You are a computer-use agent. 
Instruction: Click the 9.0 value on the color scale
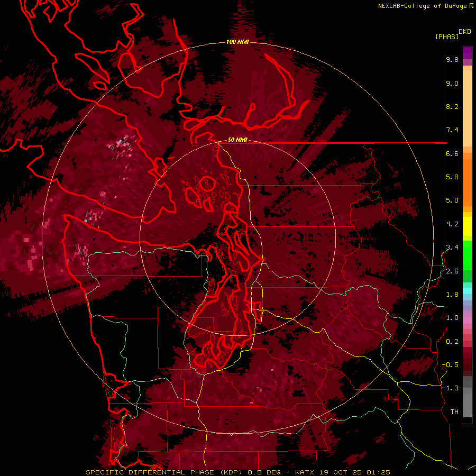click(452, 83)
